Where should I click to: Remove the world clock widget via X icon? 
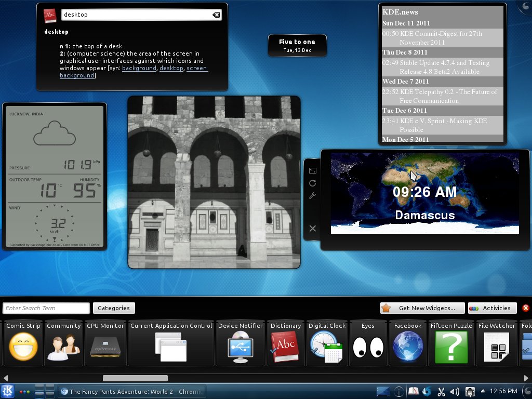(312, 229)
